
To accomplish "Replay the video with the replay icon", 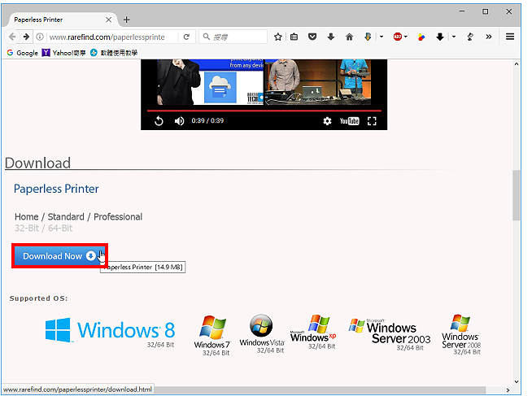I will point(159,121).
